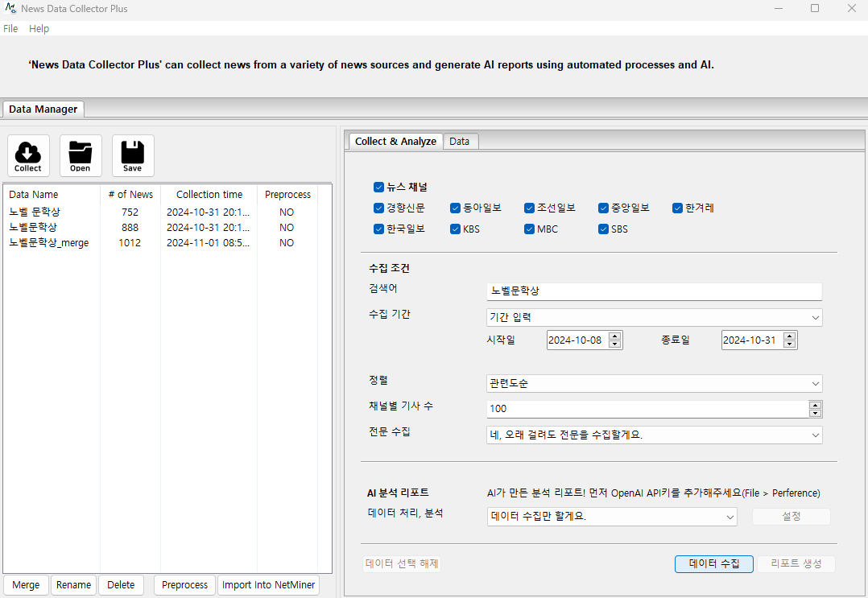
Task: Uncheck the 한겨레 channel checkbox
Action: 678,208
